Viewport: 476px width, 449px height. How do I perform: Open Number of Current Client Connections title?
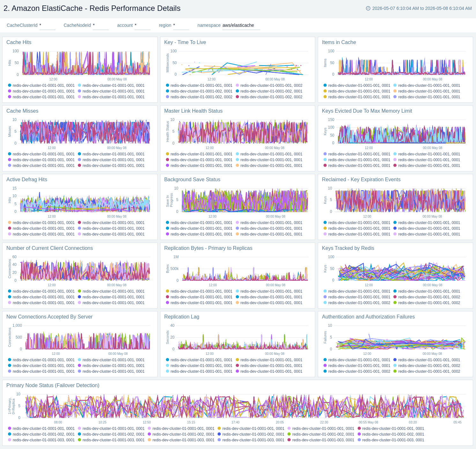coord(50,248)
